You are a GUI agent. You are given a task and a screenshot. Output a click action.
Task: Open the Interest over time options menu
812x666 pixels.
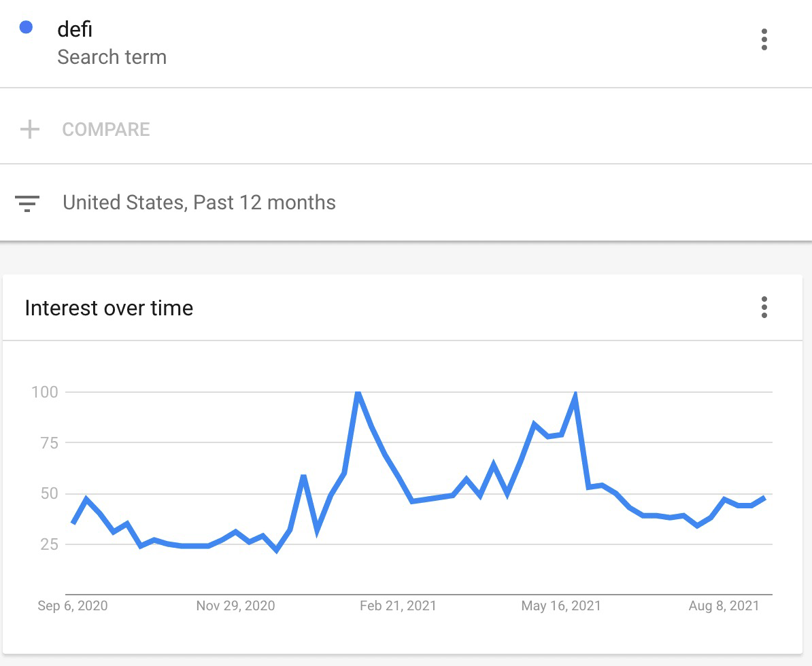point(764,307)
